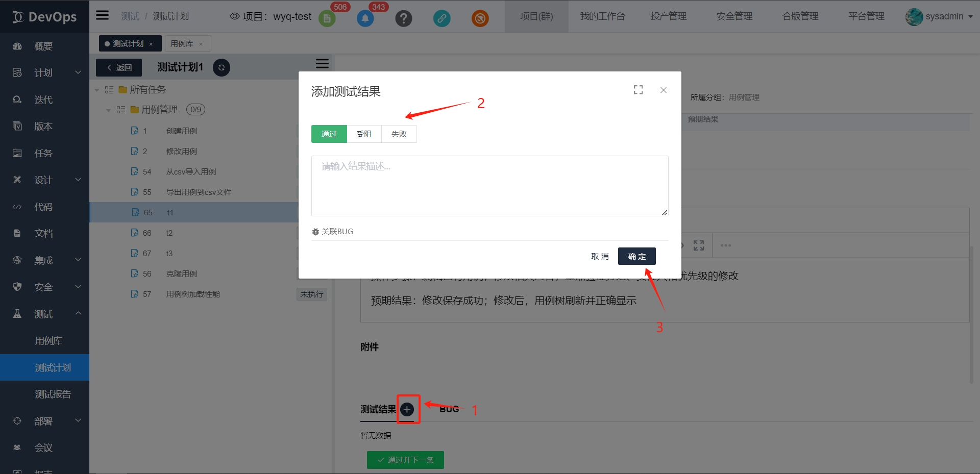The image size is (980, 474).
Task: Toggle sidebar using the top-left hamburger icon
Action: [103, 15]
